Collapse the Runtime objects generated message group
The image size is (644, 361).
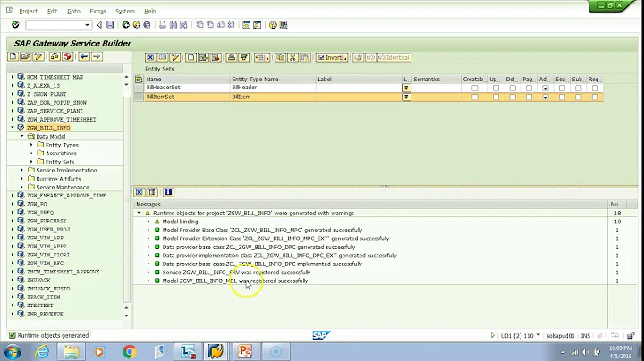pos(139,213)
